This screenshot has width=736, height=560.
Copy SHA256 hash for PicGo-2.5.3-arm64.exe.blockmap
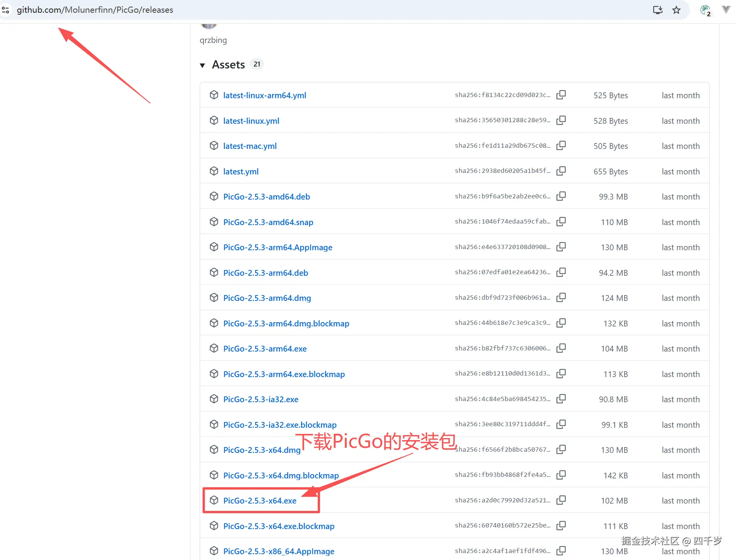pos(561,374)
